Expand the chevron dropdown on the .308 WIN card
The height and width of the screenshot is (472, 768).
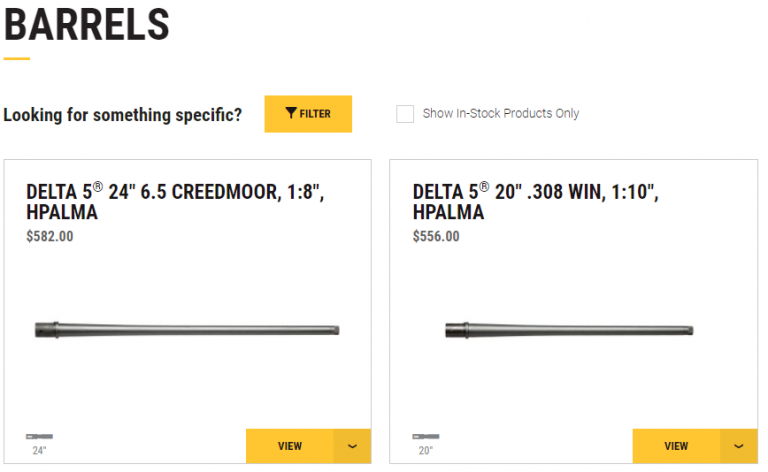[739, 446]
